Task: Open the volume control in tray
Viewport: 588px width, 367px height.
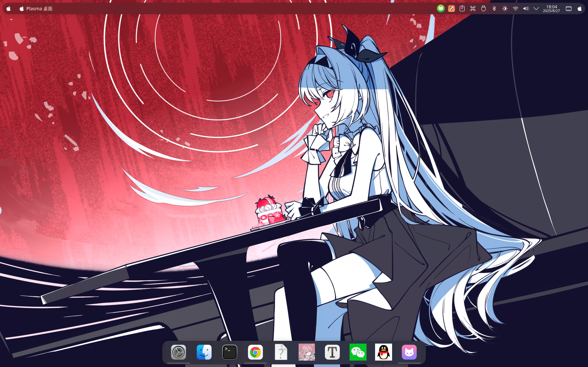Action: coord(526,9)
